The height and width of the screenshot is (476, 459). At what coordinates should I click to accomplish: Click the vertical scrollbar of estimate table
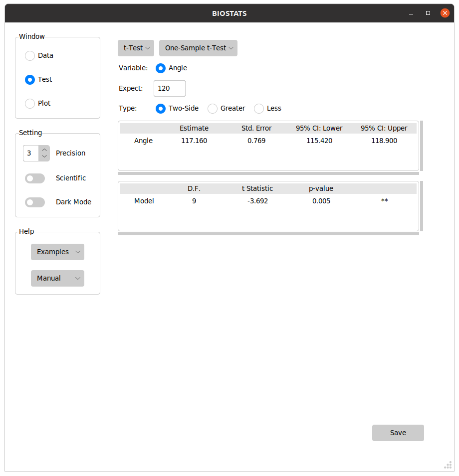point(422,146)
